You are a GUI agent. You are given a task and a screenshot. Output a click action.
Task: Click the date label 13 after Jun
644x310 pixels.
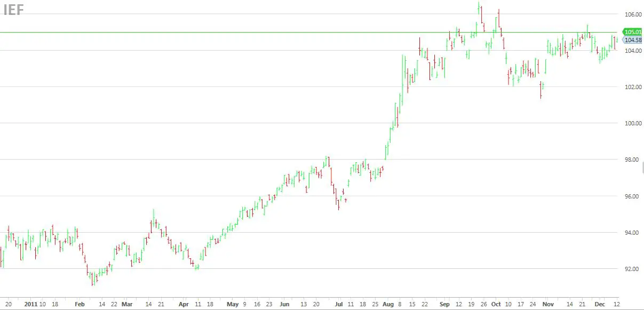pos(303,304)
